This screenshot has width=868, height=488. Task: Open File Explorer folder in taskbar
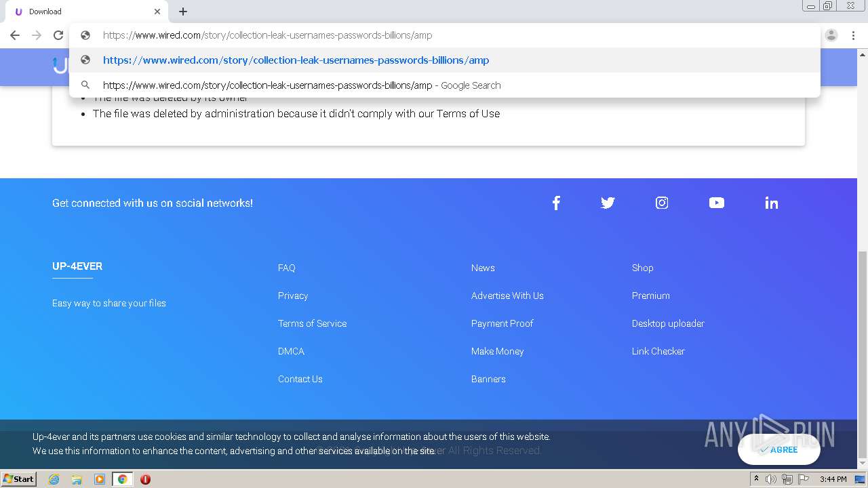click(x=77, y=479)
